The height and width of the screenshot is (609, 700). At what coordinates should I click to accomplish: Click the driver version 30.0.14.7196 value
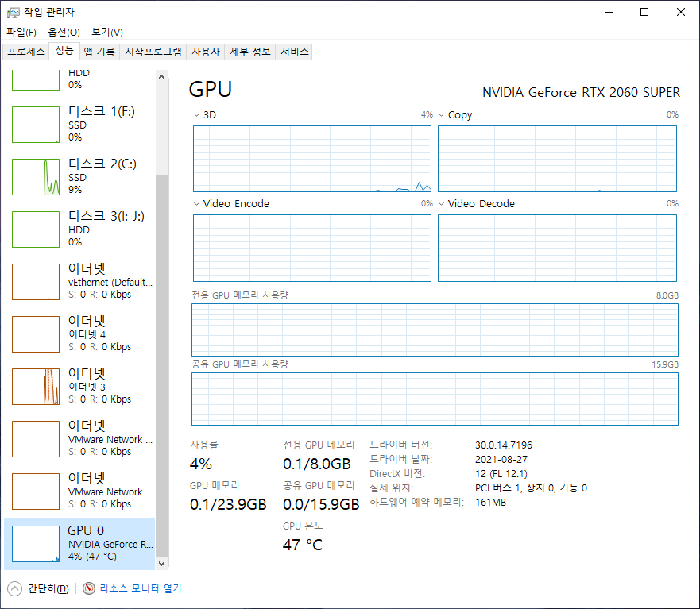point(504,445)
